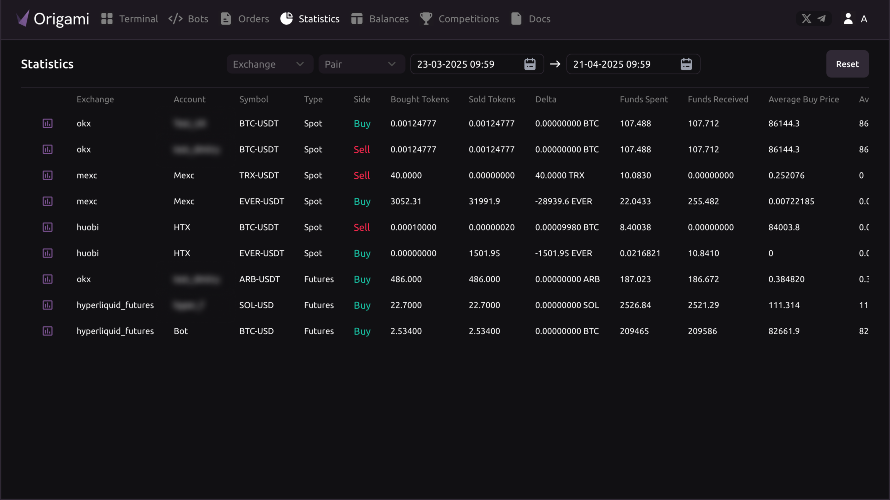The width and height of the screenshot is (890, 500).
Task: Open the user account profile icon
Action: [x=848, y=19]
